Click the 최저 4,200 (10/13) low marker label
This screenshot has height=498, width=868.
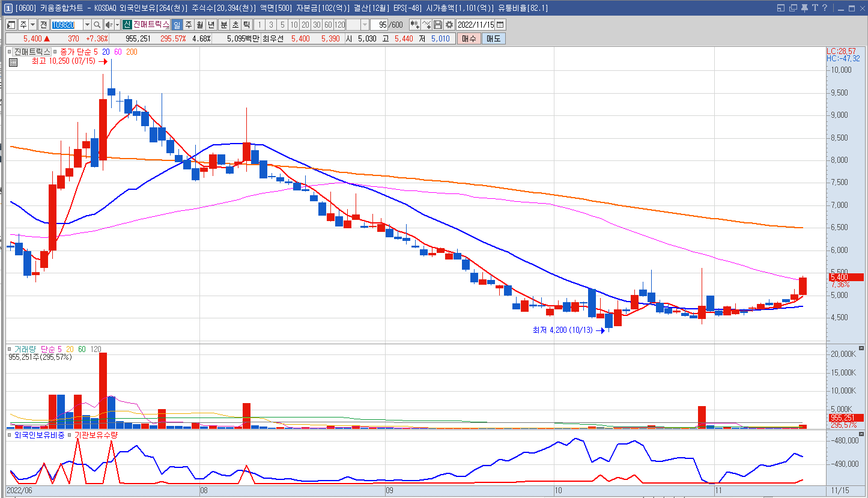pyautogui.click(x=563, y=330)
